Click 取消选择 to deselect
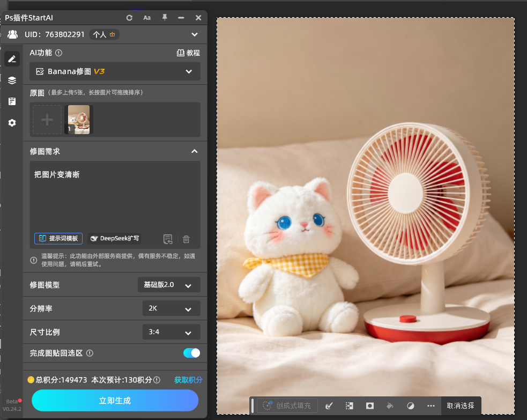The image size is (527, 420). (461, 406)
